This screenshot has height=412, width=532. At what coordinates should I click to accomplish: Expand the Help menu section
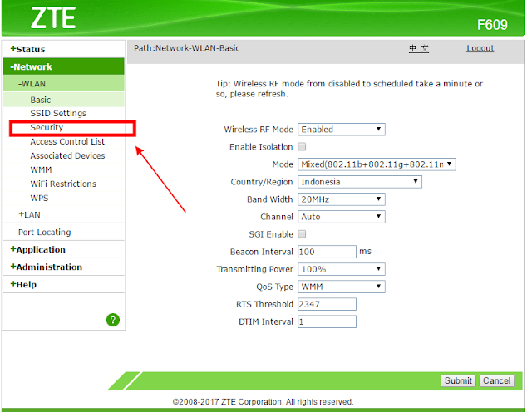(x=23, y=285)
